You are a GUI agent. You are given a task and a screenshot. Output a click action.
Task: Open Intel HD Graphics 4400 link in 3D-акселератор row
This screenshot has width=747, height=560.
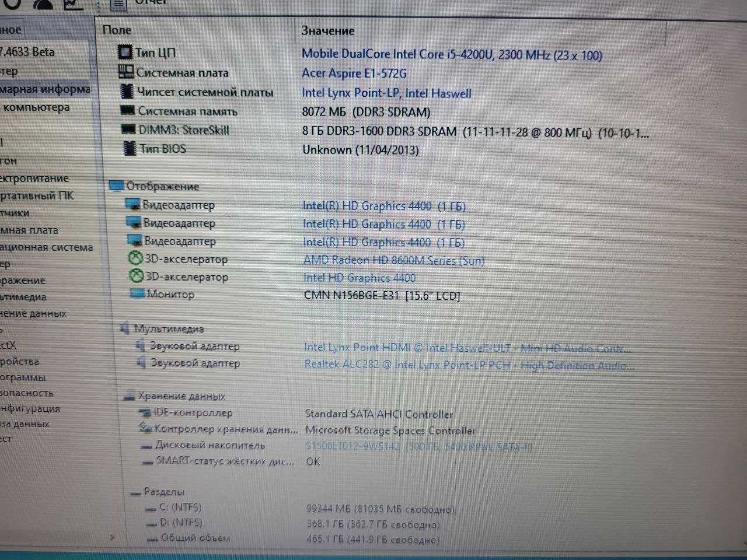pos(359,278)
